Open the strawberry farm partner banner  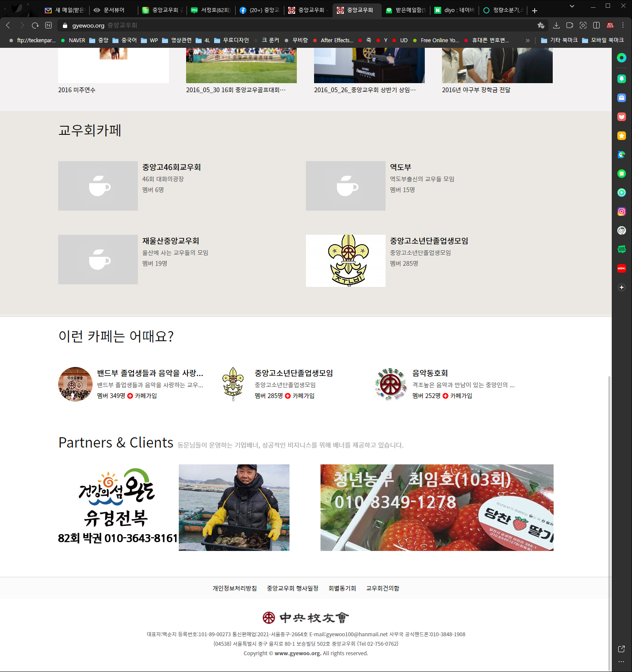coord(436,507)
